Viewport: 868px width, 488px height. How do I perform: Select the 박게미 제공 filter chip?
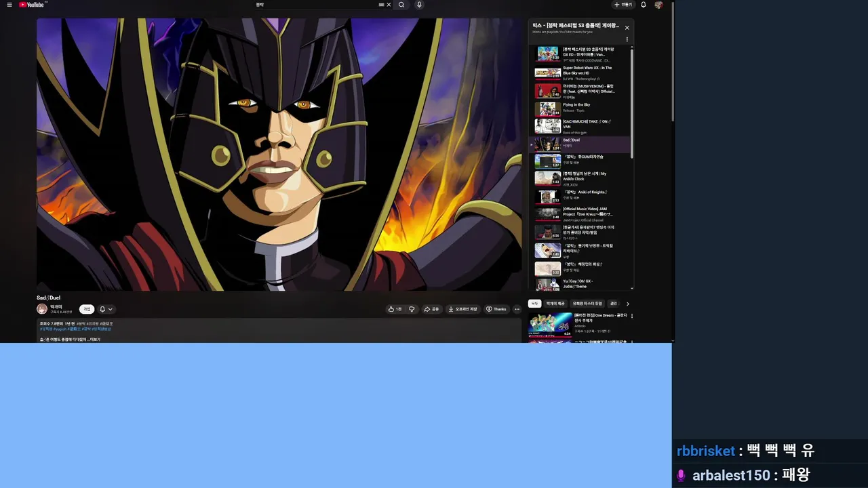coord(555,304)
